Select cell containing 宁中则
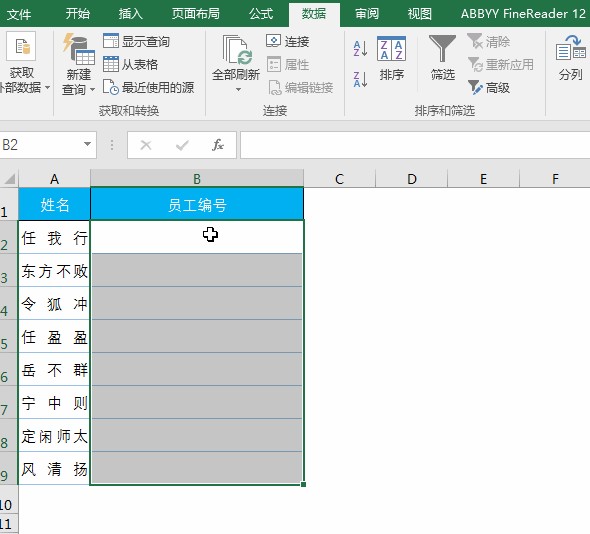The width and height of the screenshot is (590, 534). click(x=54, y=402)
